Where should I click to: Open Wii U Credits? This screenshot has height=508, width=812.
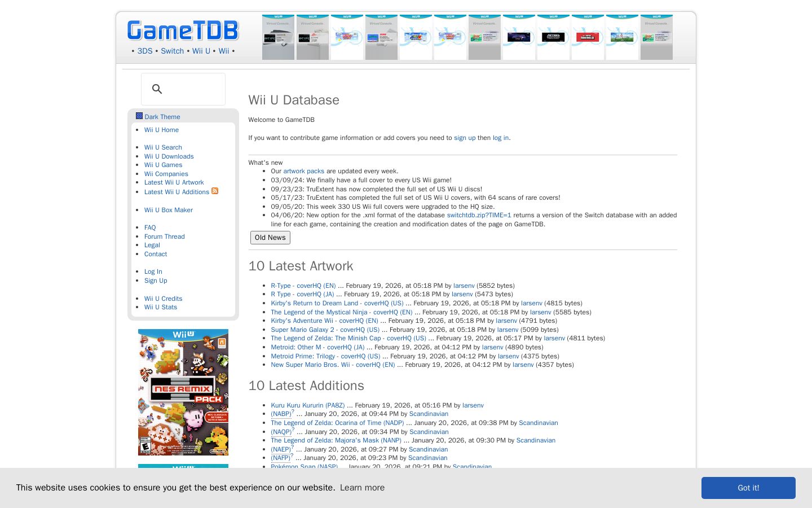(164, 299)
